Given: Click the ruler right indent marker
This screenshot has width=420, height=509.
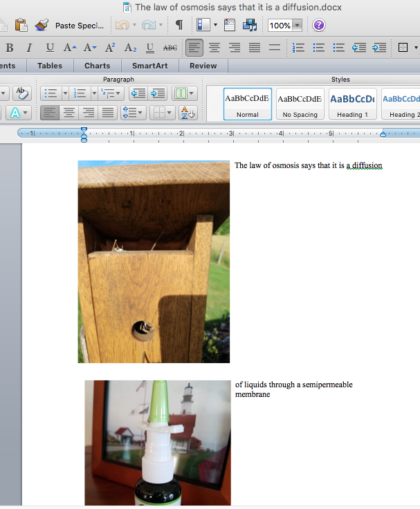Looking at the screenshot, I should click(383, 133).
